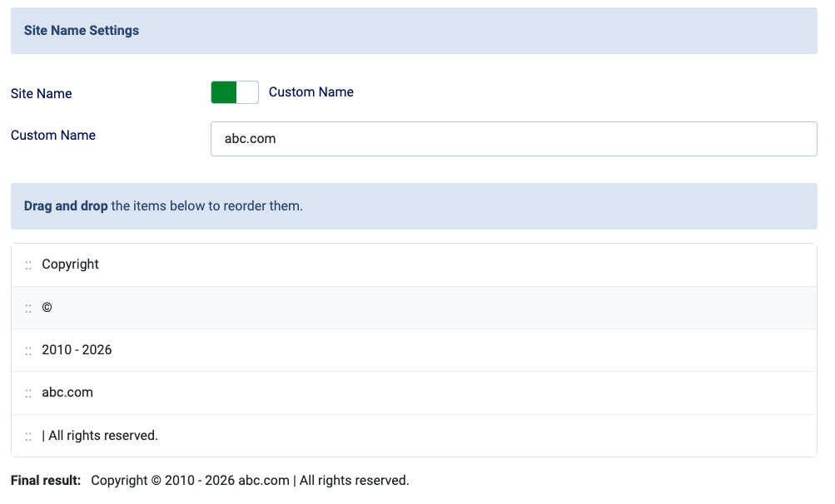The width and height of the screenshot is (835, 504).
Task: Click the drag handle beside All rights reserved
Action: [28, 436]
